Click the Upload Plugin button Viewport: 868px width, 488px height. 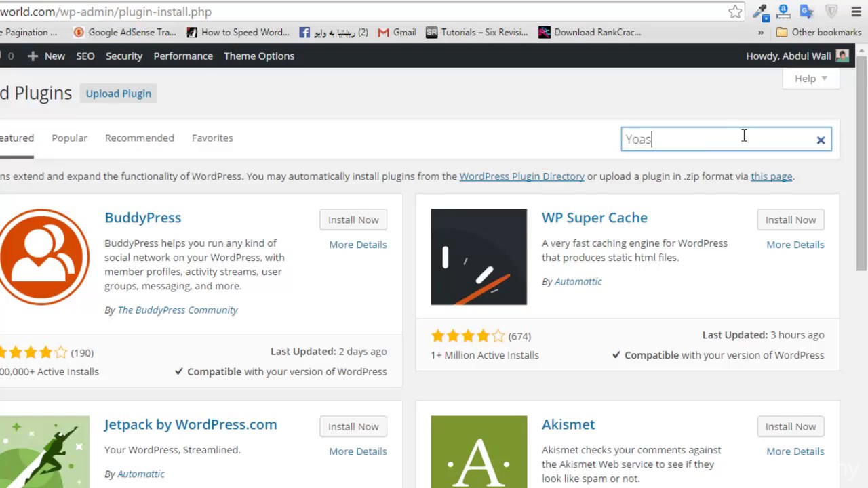point(119,94)
